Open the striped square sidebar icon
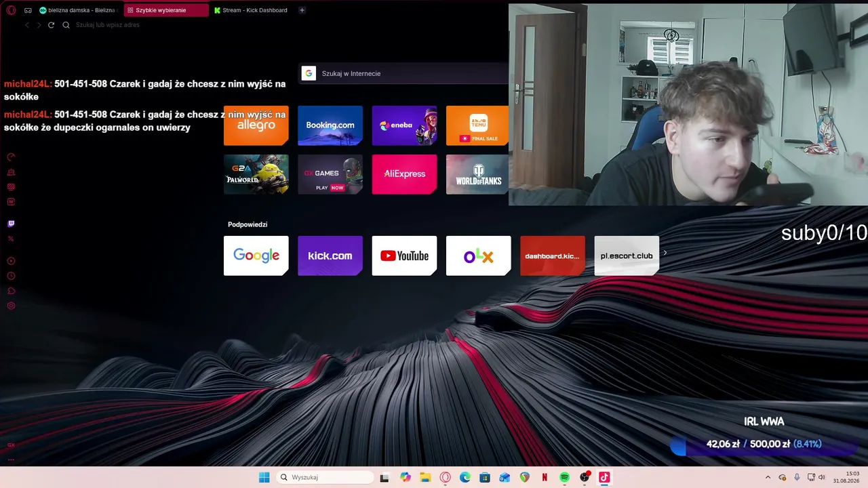 pos(11,187)
